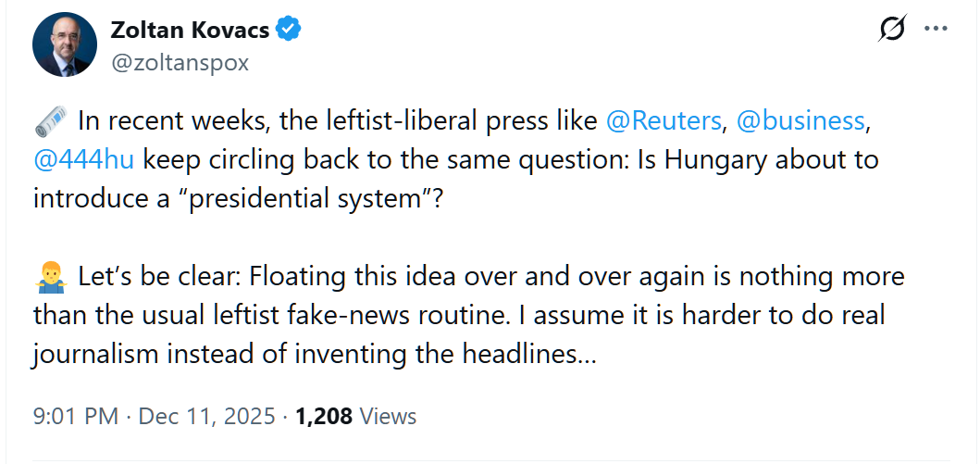The image size is (980, 464).
Task: Open the @Reuters mention
Action: (x=663, y=120)
